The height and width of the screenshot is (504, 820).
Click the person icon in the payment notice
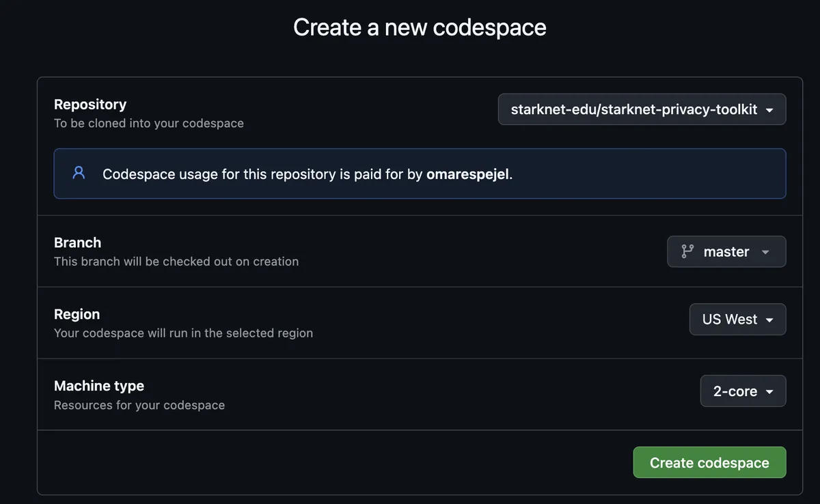tap(78, 173)
